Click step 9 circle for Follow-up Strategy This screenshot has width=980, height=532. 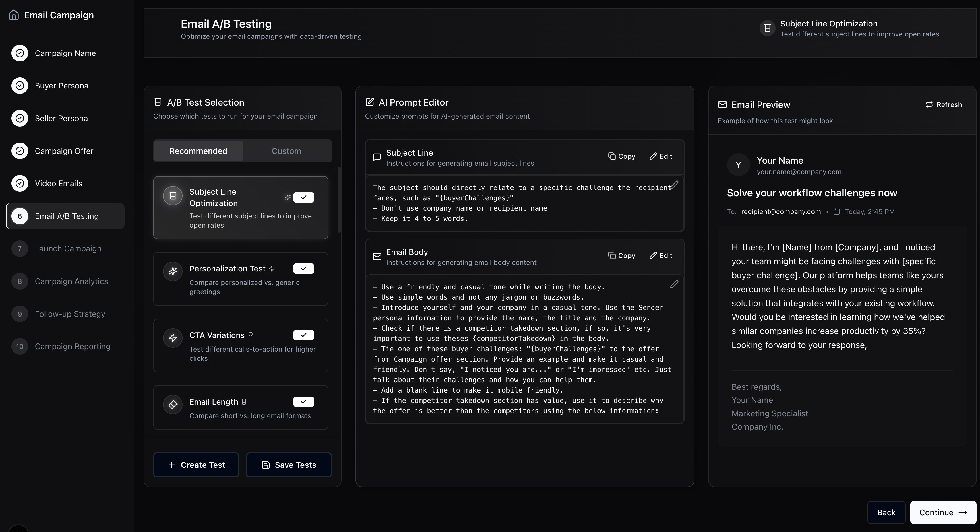click(20, 314)
